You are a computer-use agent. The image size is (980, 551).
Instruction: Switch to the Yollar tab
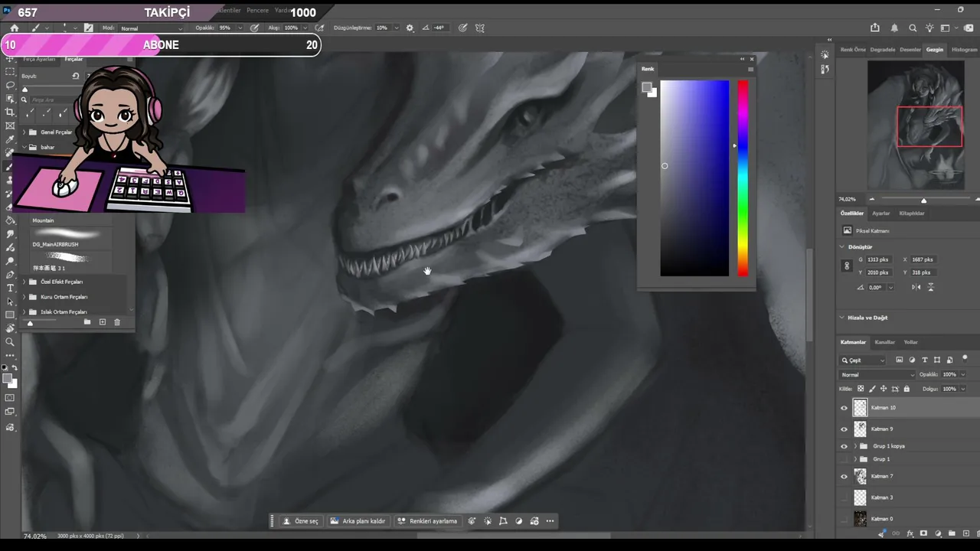(910, 342)
